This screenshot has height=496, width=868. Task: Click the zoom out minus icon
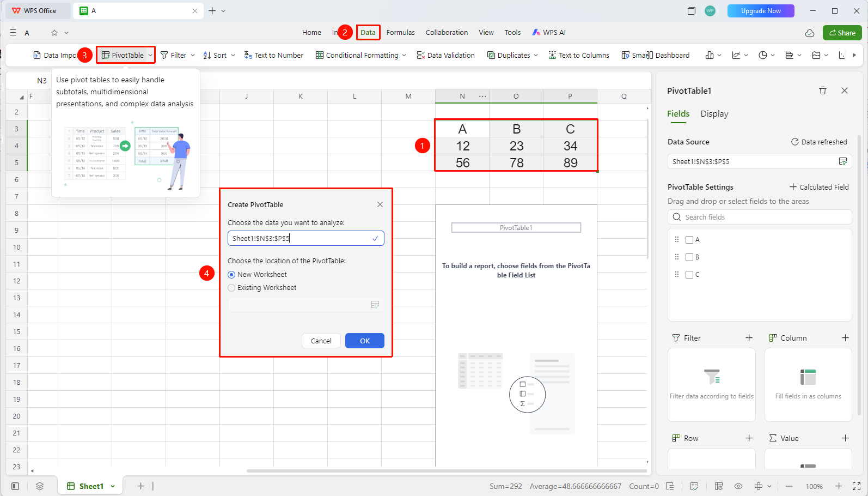(x=789, y=486)
